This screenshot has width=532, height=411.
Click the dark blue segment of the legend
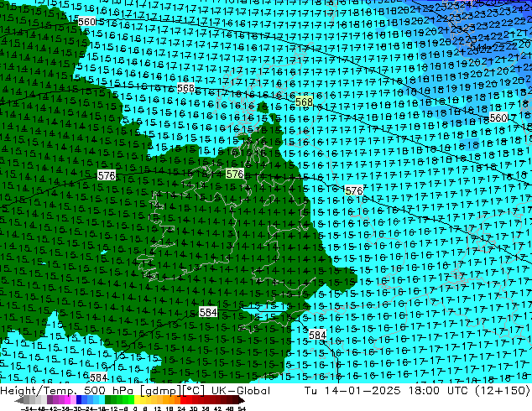pos(79,400)
